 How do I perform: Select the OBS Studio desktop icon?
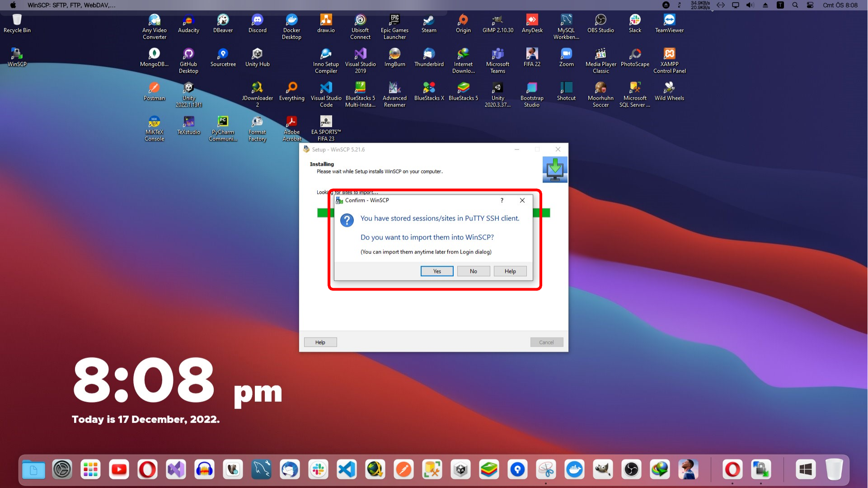(x=601, y=23)
